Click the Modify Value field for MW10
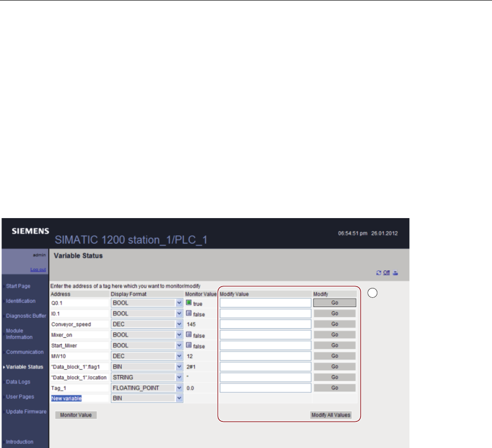The width and height of the screenshot is (492, 448). (265, 356)
